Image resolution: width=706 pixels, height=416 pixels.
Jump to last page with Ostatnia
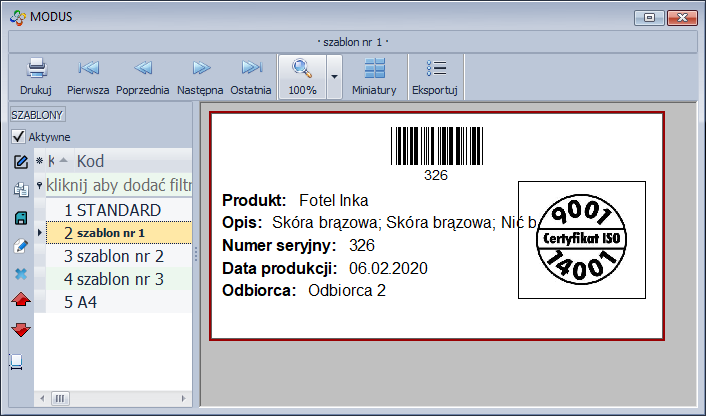click(x=251, y=76)
